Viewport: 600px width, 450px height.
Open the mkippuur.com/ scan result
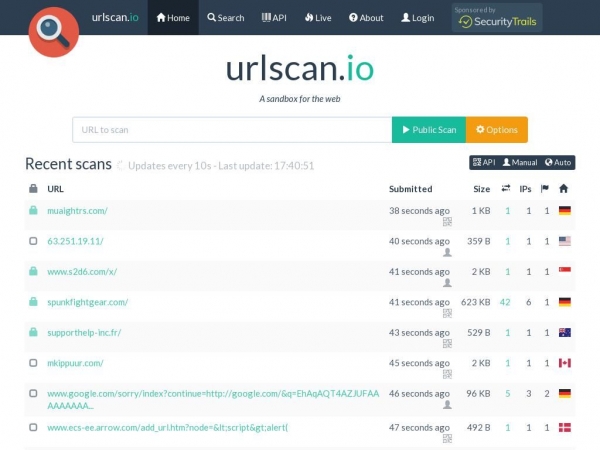click(75, 363)
